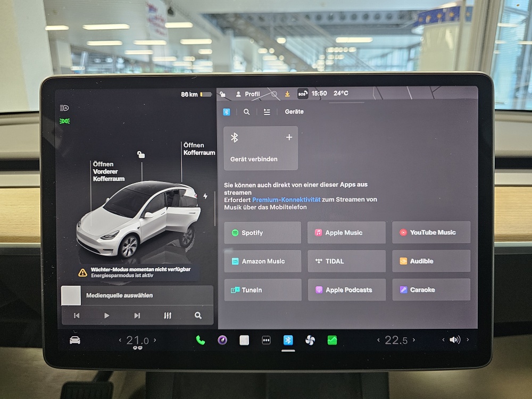Select the TIDAL streaming app
This screenshot has width=532, height=399.
[346, 261]
